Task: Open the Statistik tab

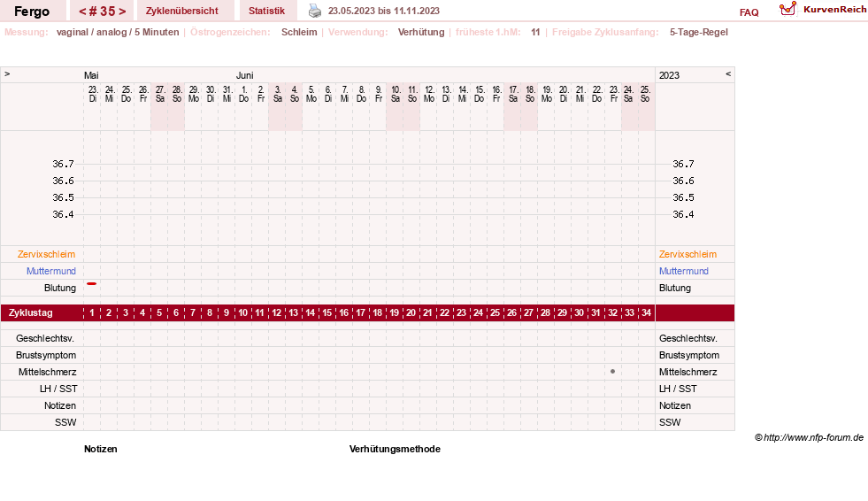Action: (x=267, y=11)
